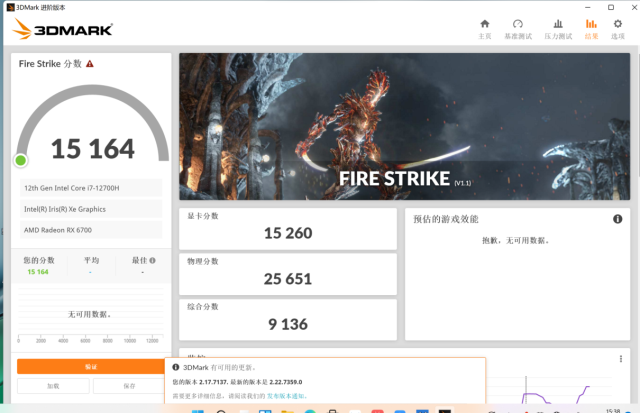
Task: Click the info icon in the update notification
Action: click(x=176, y=367)
